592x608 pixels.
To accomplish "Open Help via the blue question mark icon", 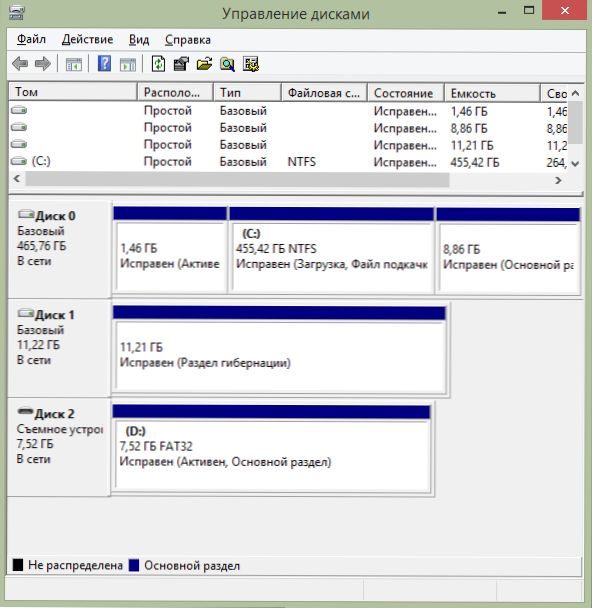I will [104, 64].
